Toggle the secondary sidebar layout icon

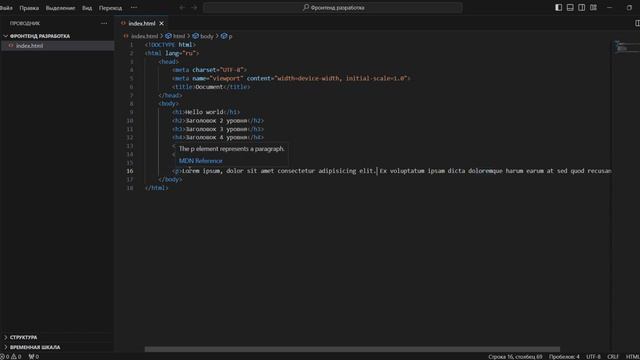[582, 7]
